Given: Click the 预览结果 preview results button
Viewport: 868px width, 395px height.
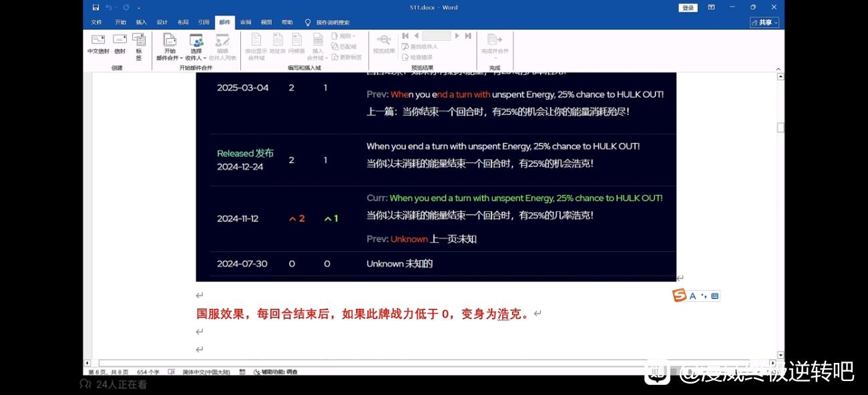Looking at the screenshot, I should tap(384, 44).
